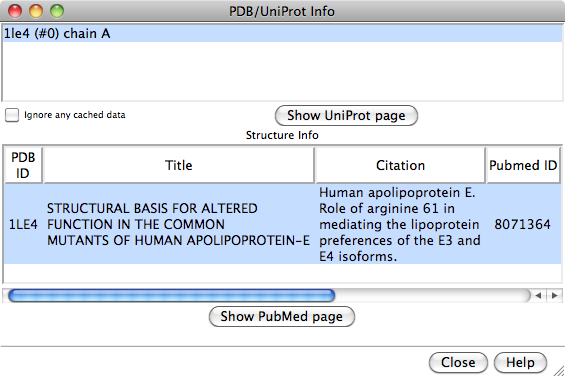Click the PDB ID column header
This screenshot has width=565, height=377.
point(23,165)
